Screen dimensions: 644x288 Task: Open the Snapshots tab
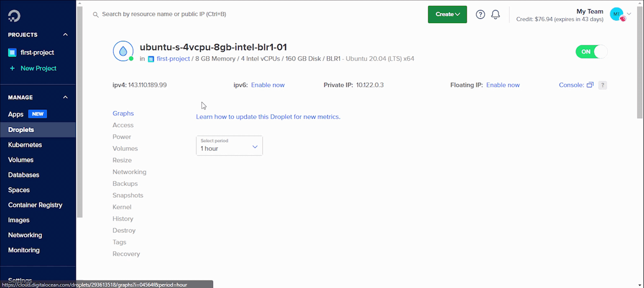[x=128, y=195]
